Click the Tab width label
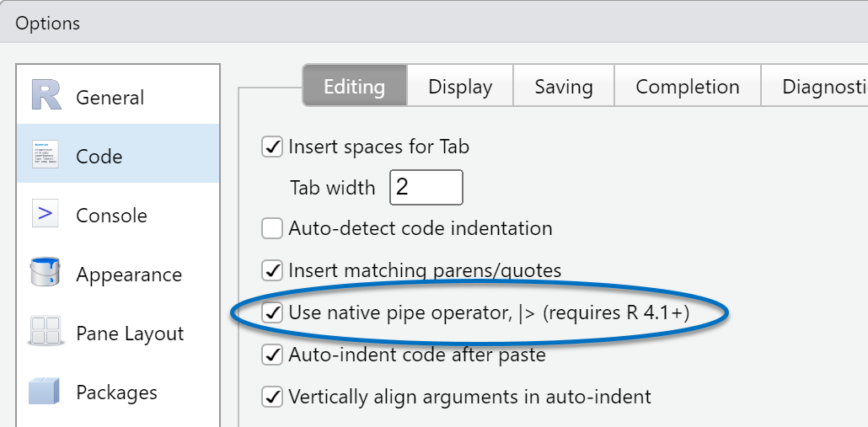Viewport: 868px width, 427px height. coord(333,188)
